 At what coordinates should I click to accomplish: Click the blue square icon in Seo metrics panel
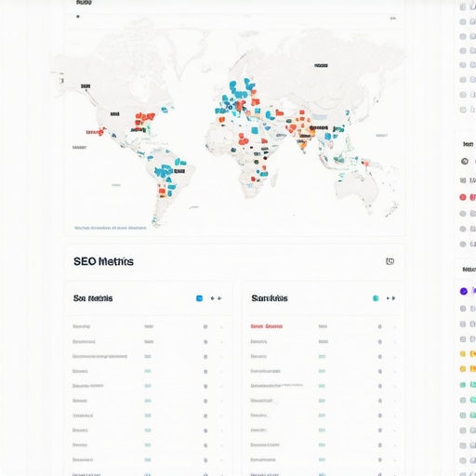pos(199,298)
